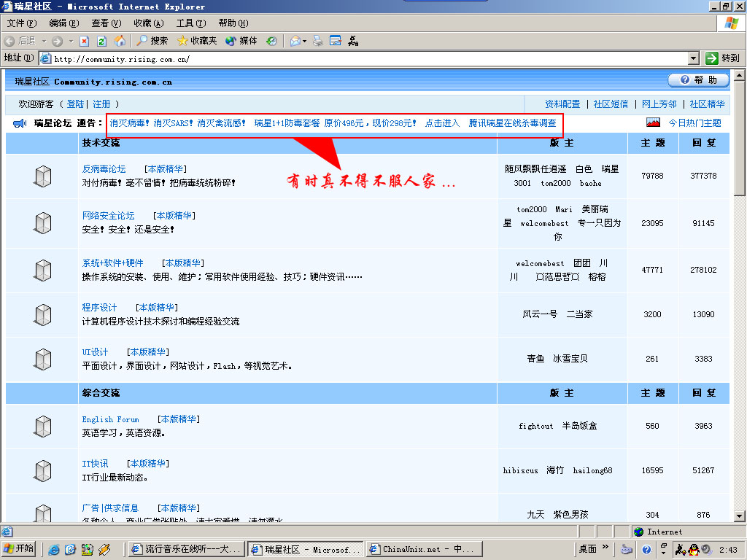This screenshot has height=560, width=747.
Task: Open the address bar URL dropdown
Action: [x=694, y=58]
